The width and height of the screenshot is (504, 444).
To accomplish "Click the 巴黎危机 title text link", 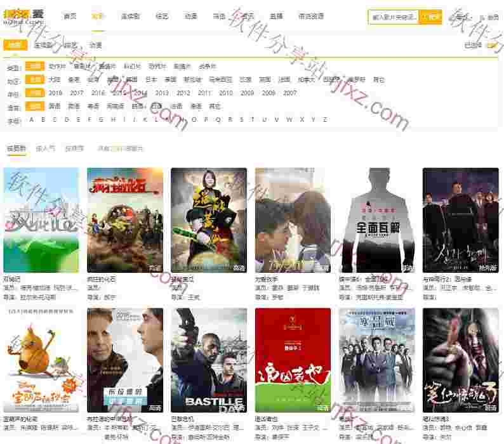I will pyautogui.click(x=183, y=419).
